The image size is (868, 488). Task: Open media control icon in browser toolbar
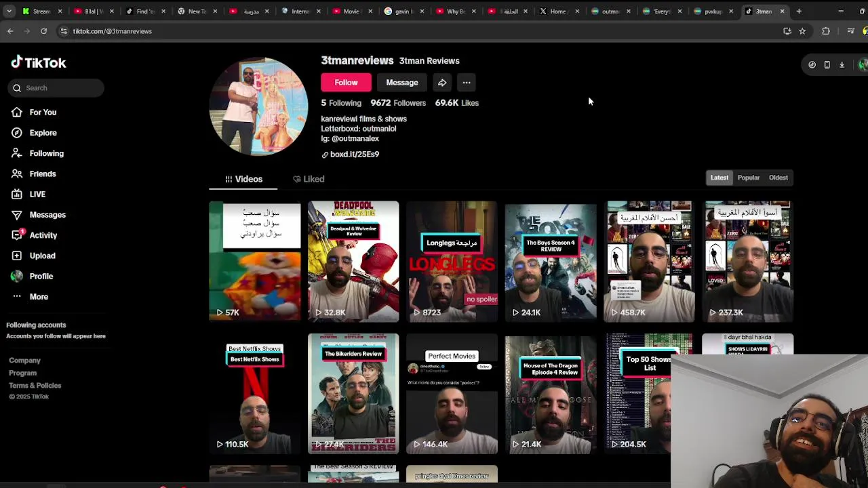coord(851,31)
